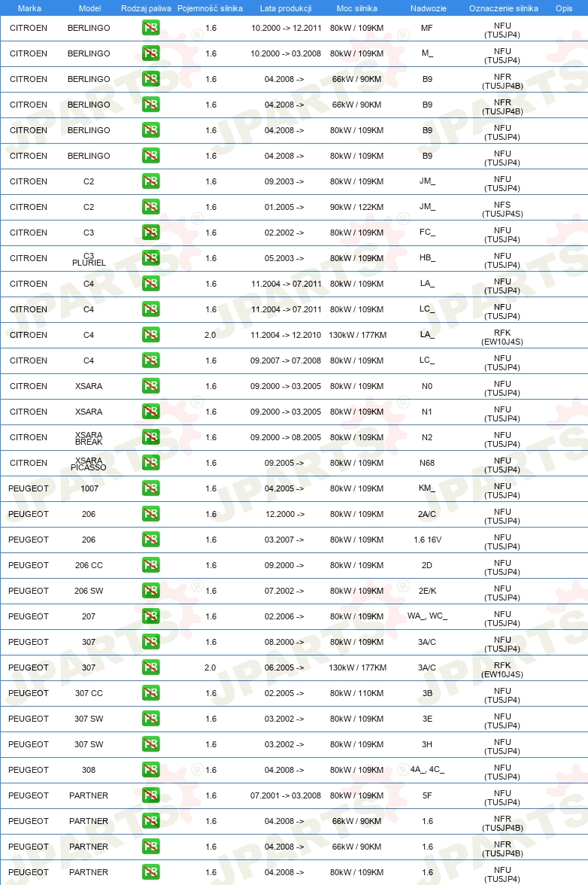
Task: Click the Lata produkcji column header
Action: [x=286, y=8]
